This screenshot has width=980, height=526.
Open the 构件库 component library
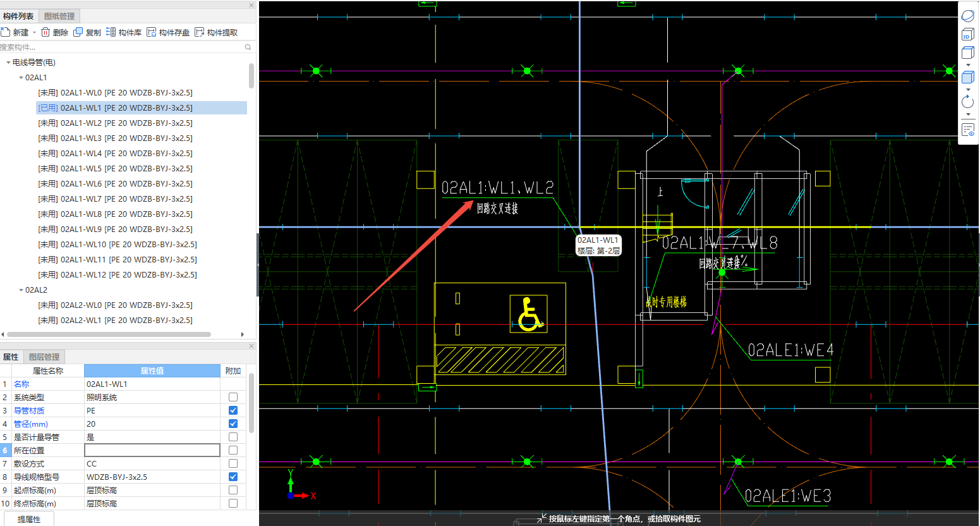(x=124, y=32)
